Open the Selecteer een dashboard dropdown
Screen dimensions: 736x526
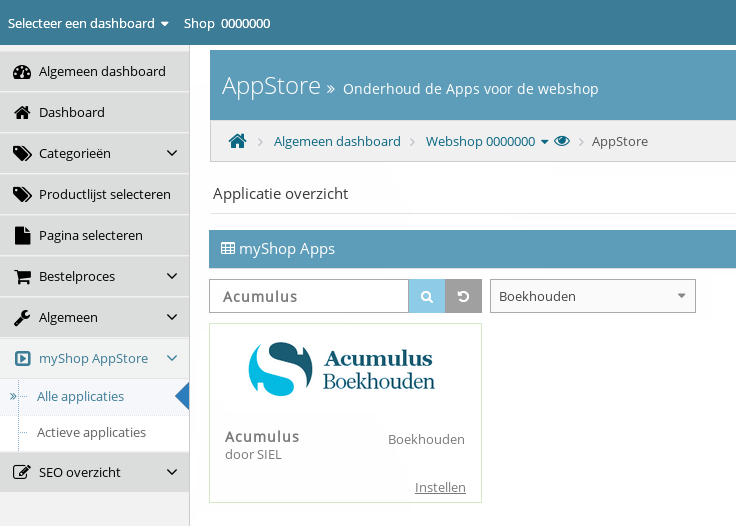[x=88, y=23]
